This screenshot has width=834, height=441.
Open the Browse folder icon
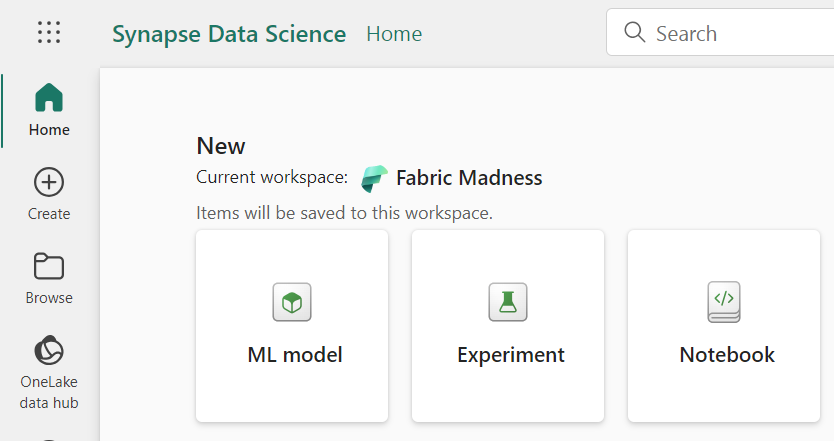pos(49,266)
